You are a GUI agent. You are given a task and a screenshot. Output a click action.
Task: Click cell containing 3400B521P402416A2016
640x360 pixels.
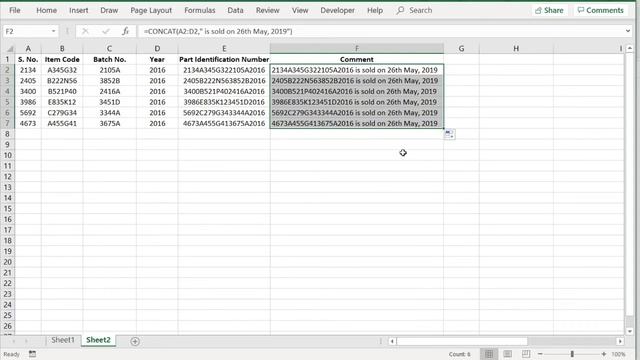pos(224,91)
